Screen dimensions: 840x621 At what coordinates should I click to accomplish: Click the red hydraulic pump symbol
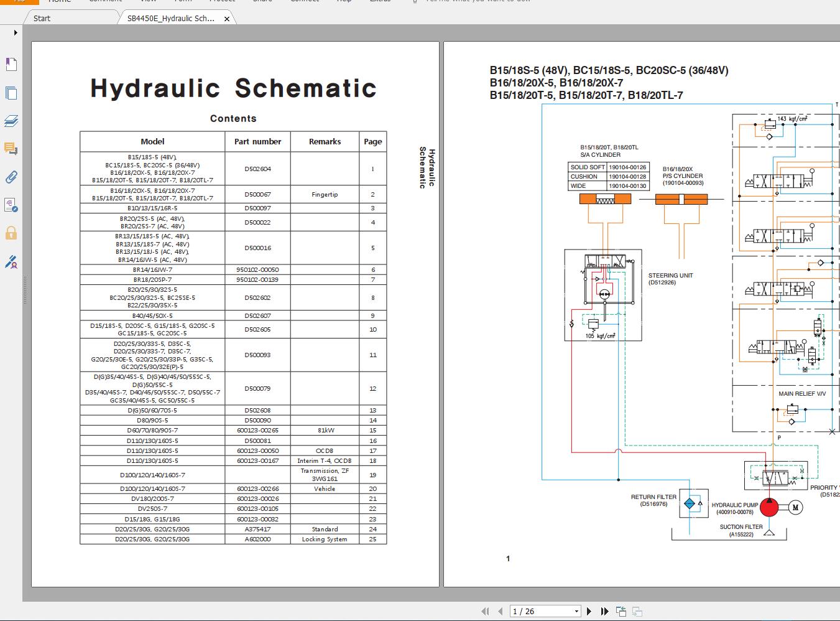click(x=769, y=507)
